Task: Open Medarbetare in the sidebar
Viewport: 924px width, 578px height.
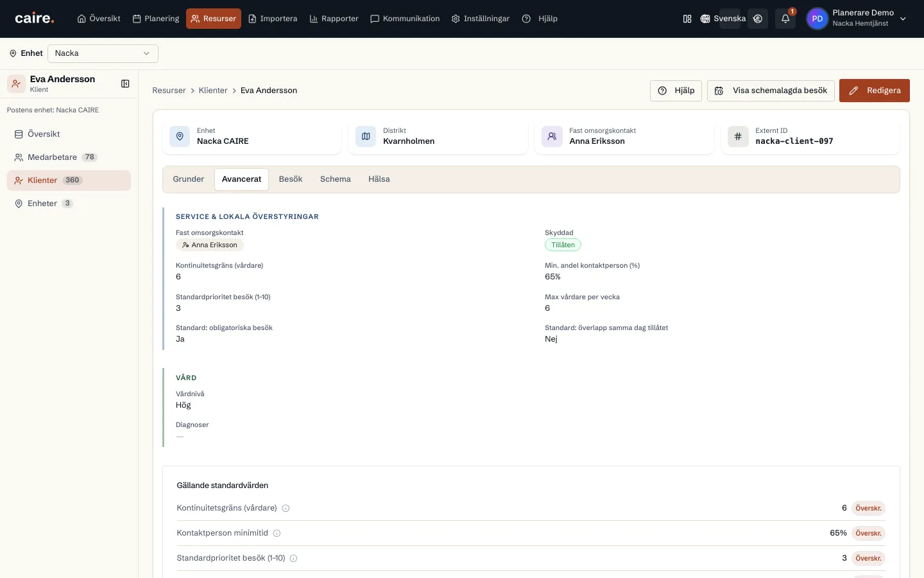Action: [x=69, y=157]
